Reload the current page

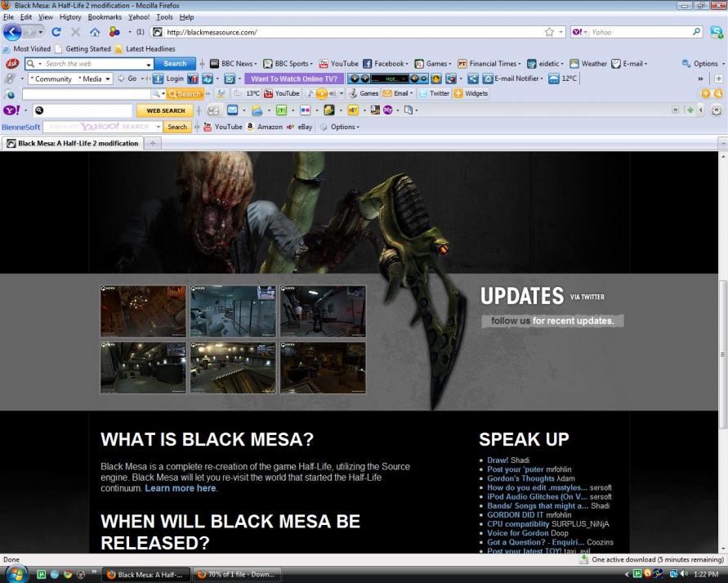[x=56, y=33]
